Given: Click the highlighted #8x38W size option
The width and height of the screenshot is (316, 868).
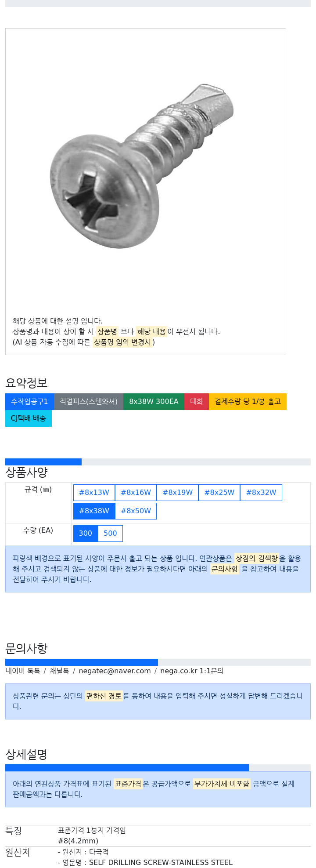Looking at the screenshot, I should coord(94,511).
